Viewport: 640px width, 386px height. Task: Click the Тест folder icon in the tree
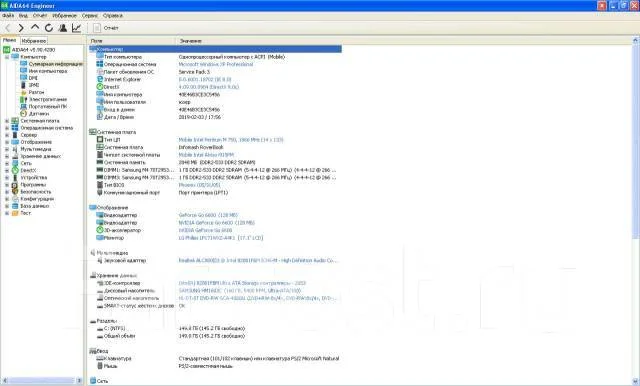(15, 213)
